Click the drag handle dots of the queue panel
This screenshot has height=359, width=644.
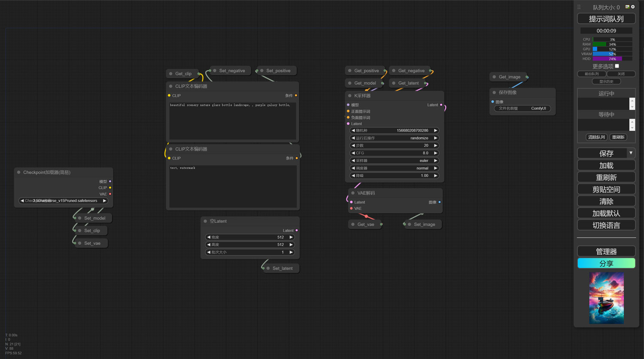coord(579,7)
